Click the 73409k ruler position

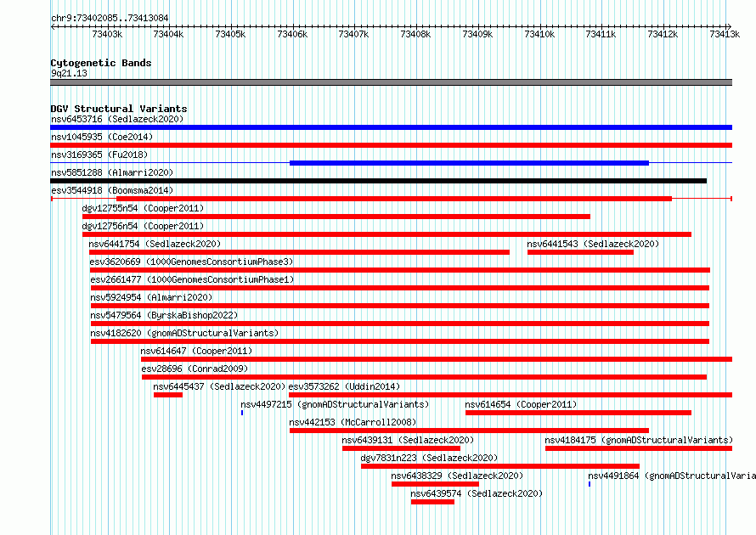tap(477, 34)
